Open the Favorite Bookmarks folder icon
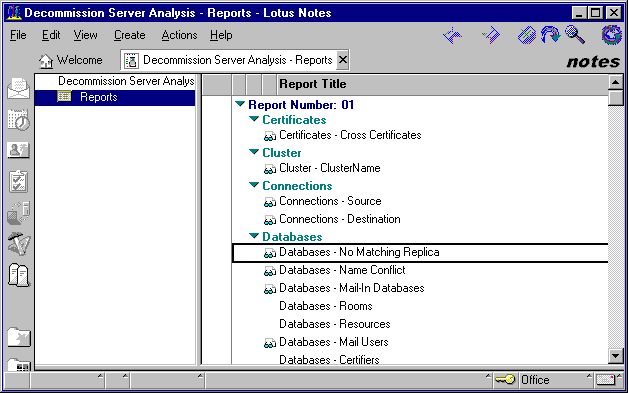 pyautogui.click(x=19, y=337)
